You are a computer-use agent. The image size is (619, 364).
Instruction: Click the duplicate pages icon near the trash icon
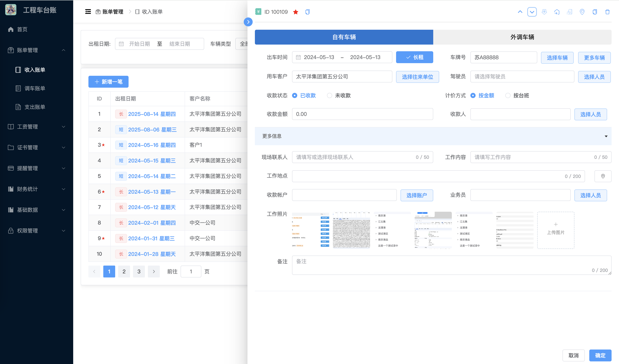click(594, 12)
